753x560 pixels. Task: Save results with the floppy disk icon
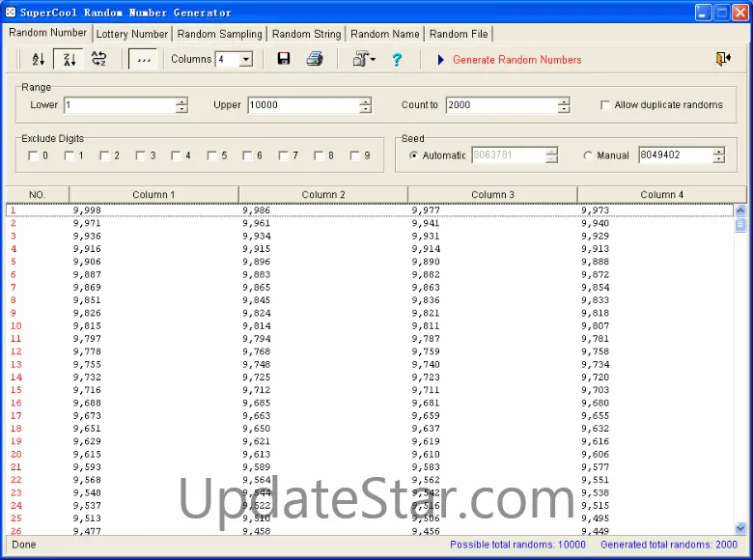coord(284,59)
